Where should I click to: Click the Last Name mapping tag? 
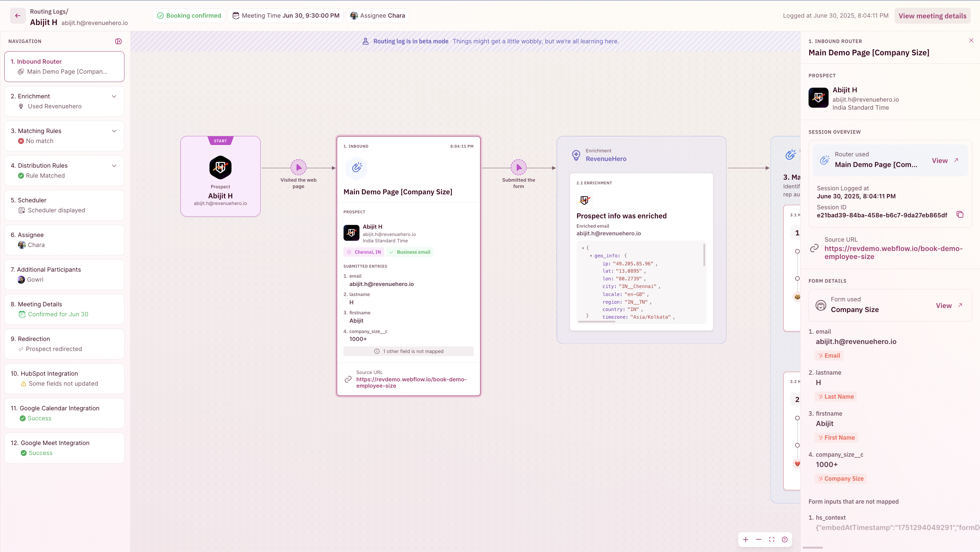tap(836, 397)
